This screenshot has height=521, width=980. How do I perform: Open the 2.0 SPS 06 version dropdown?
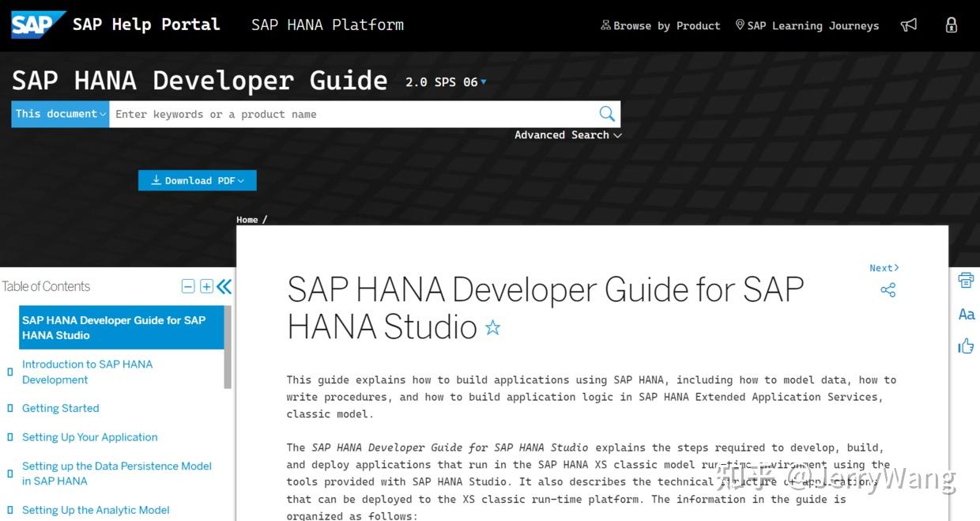(445, 81)
